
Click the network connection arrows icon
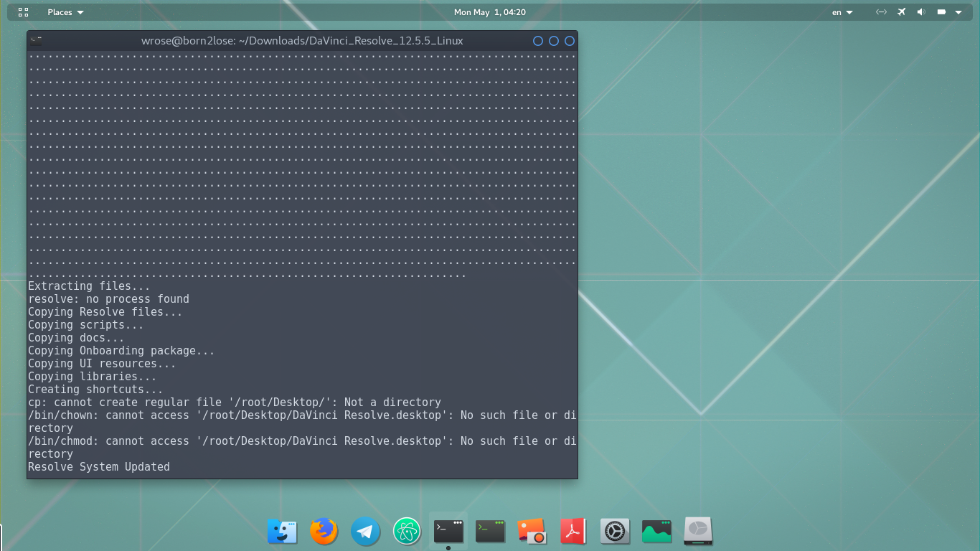pyautogui.click(x=882, y=12)
